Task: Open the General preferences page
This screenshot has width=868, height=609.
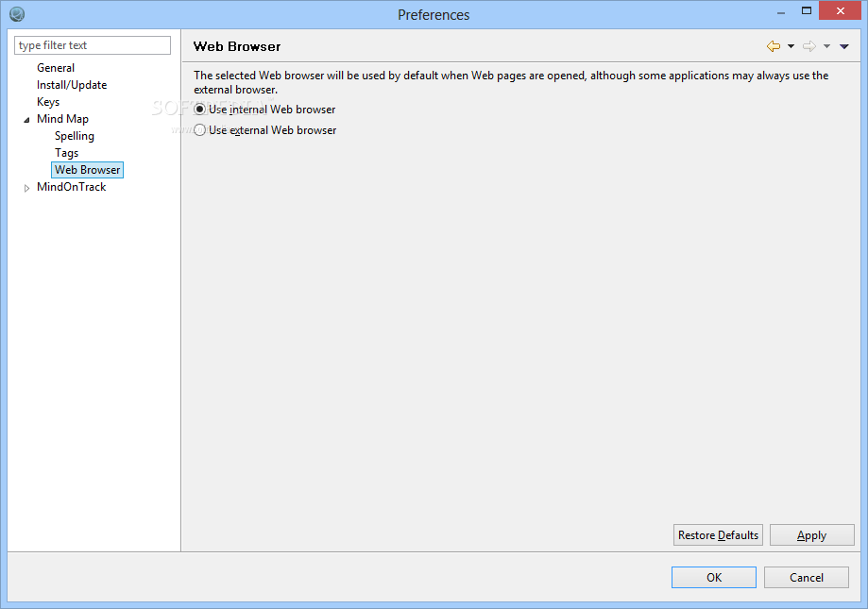Action: [x=56, y=68]
